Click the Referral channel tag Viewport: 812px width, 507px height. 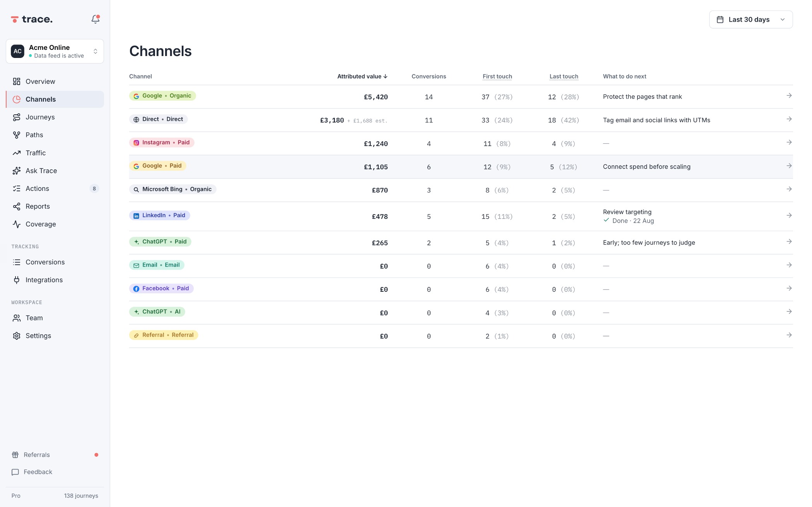click(164, 335)
